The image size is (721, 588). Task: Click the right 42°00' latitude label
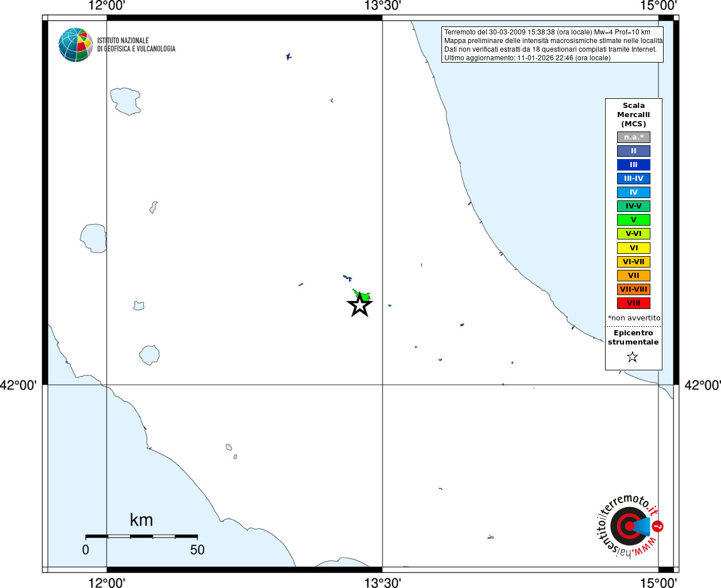tap(702, 385)
